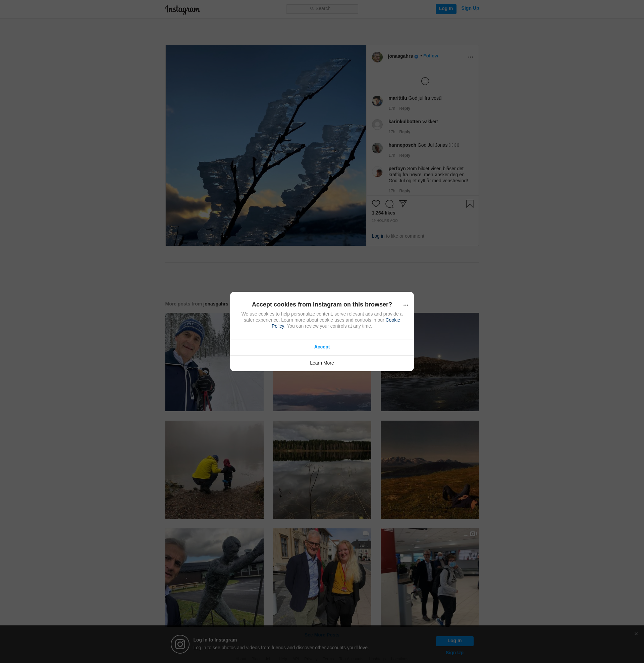Click the comment bubble icon
This screenshot has height=663, width=644.
(x=389, y=204)
